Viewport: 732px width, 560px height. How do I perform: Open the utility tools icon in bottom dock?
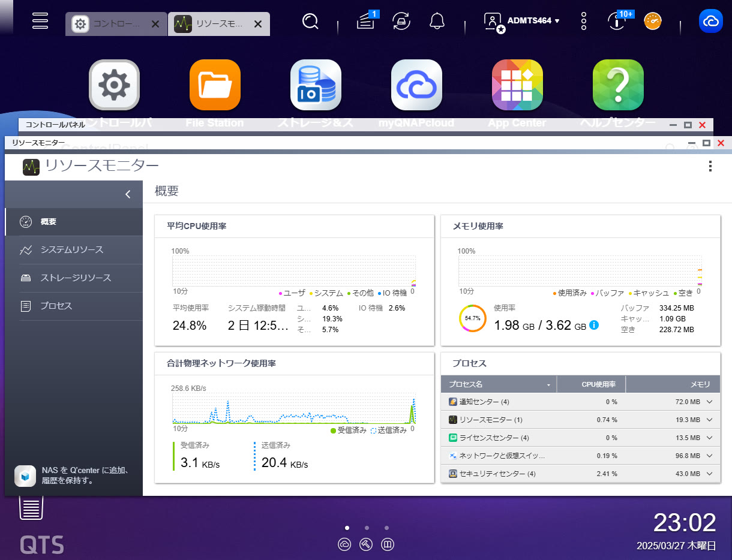tap(366, 544)
